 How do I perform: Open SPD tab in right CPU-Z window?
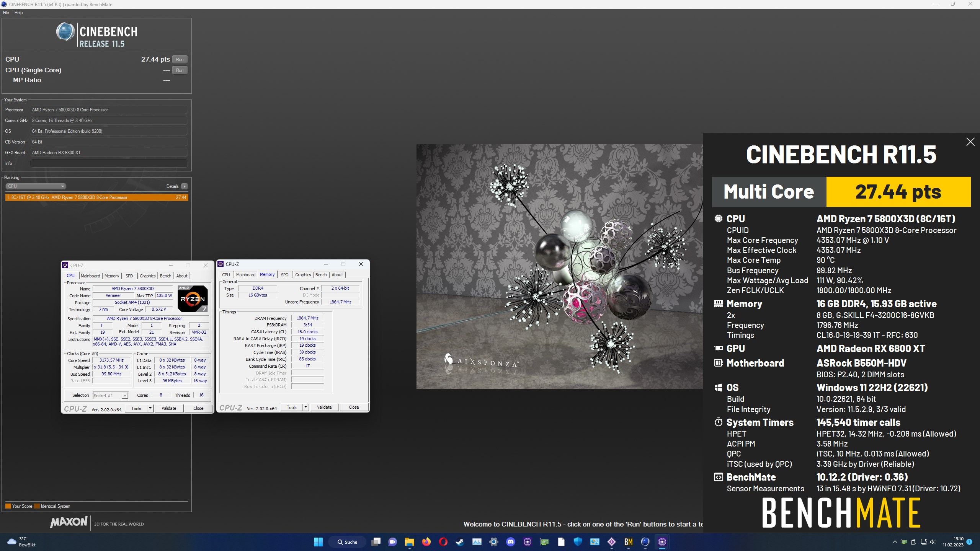click(285, 275)
